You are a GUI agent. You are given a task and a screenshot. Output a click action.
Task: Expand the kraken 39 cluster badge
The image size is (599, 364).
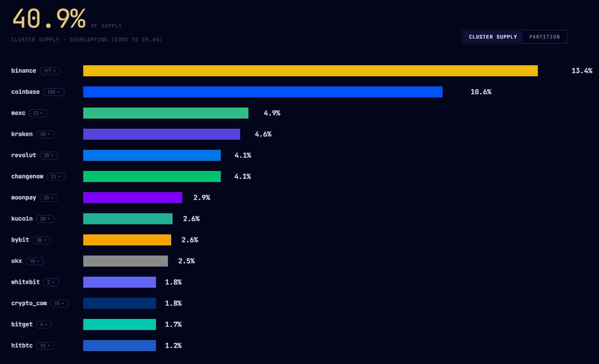coord(45,134)
